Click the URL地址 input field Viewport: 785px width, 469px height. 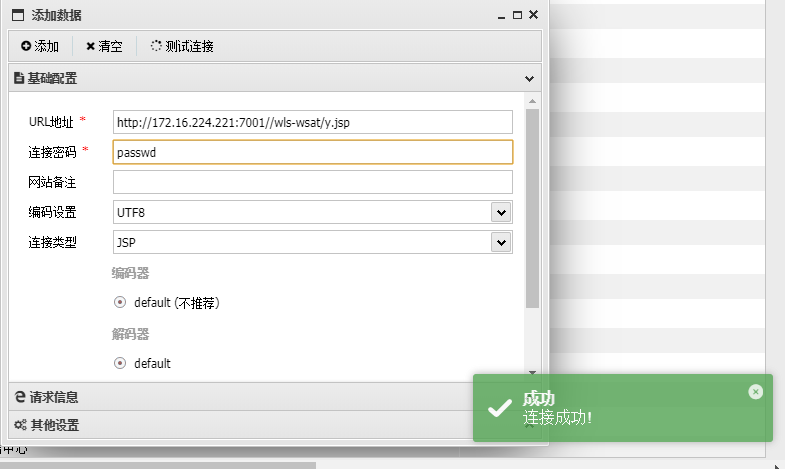[x=312, y=122]
